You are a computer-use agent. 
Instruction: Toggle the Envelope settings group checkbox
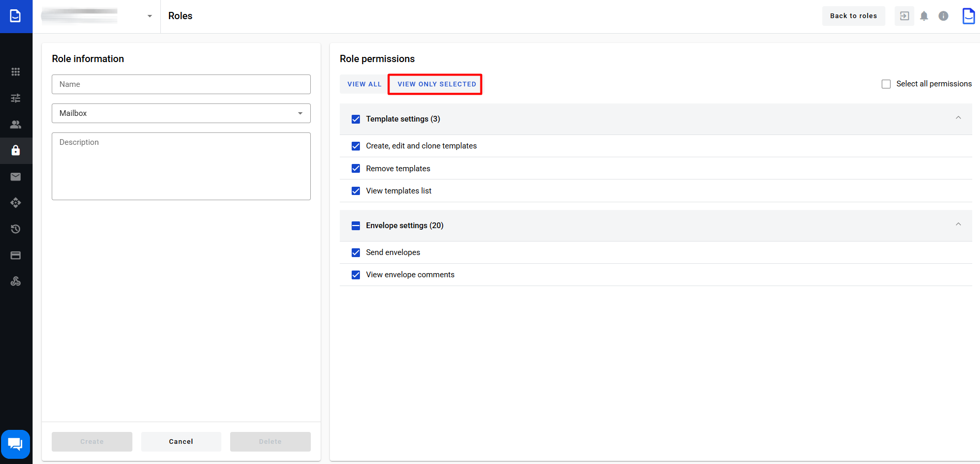pyautogui.click(x=356, y=226)
